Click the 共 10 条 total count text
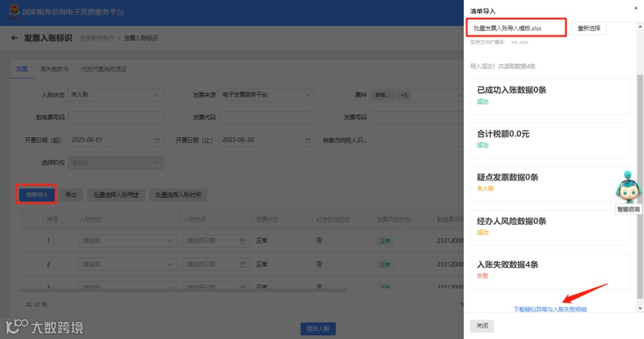644x339 pixels. 36,304
